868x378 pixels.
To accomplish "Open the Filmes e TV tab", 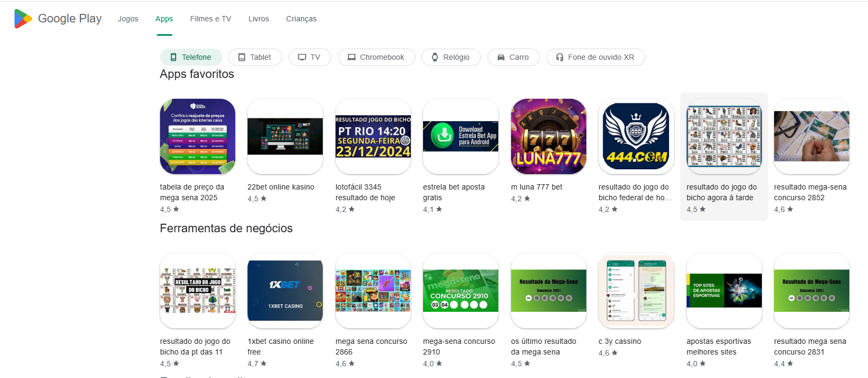I will [211, 19].
